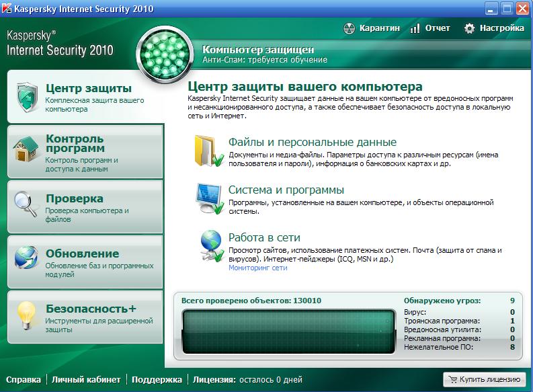Open the Отчет report
This screenshot has height=392, width=533.
(x=429, y=28)
